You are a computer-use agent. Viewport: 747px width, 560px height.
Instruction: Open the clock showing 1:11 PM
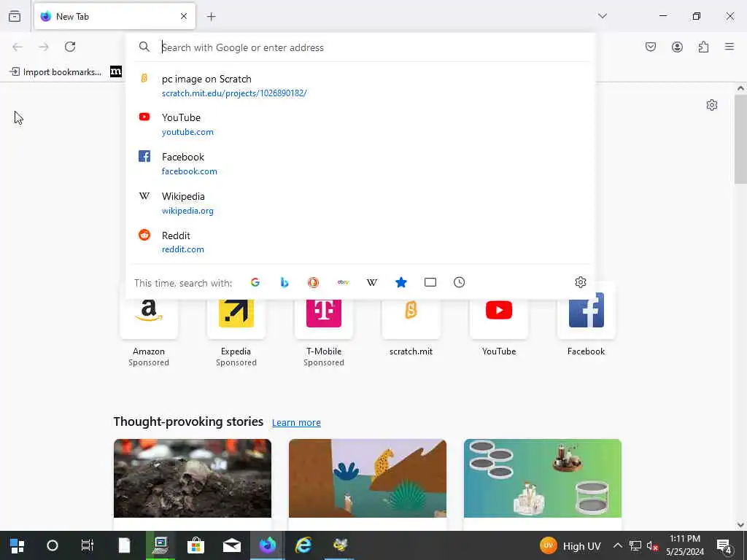[x=685, y=545]
